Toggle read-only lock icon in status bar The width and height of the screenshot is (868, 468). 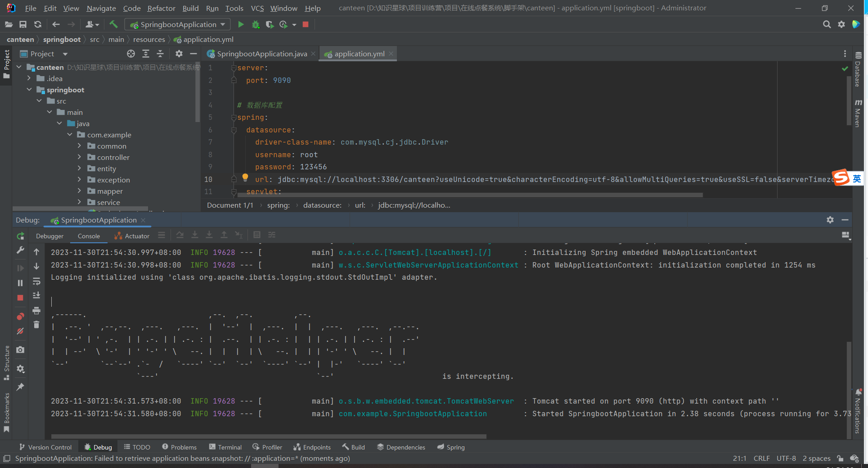(x=840, y=459)
